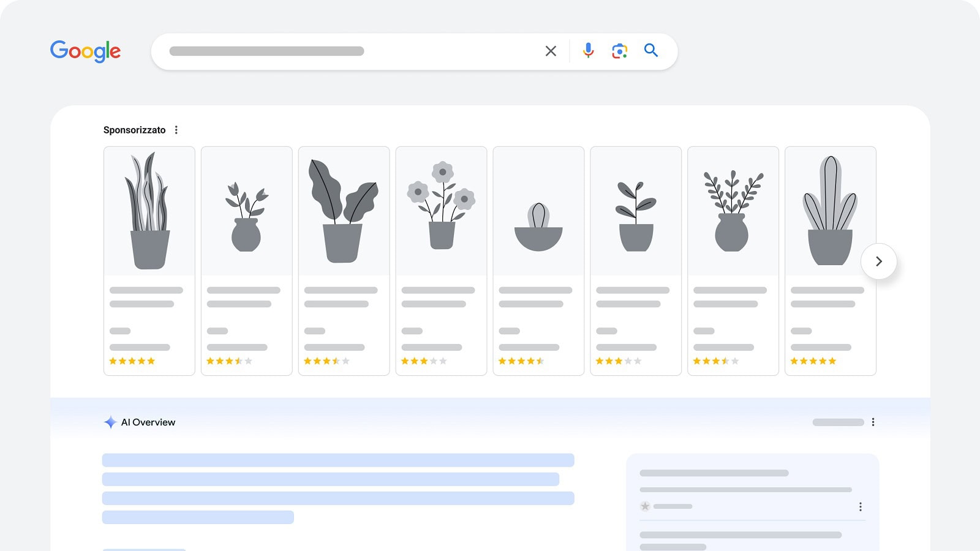Click the large-leaf plant product image
This screenshot has width=980, height=551.
click(344, 211)
